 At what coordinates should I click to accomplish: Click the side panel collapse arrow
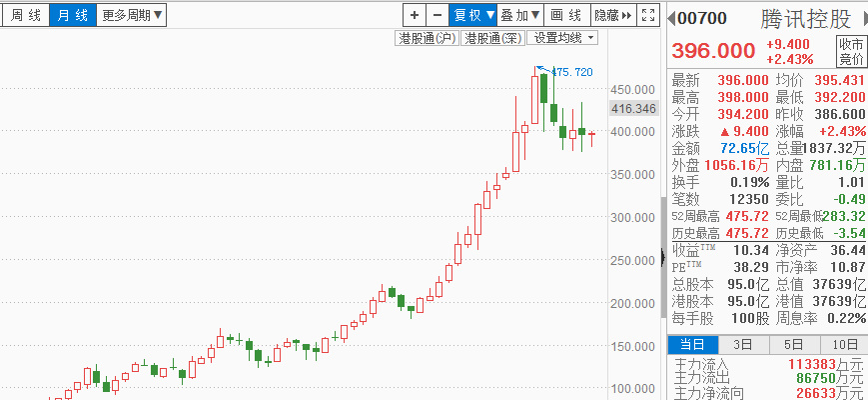point(663,258)
